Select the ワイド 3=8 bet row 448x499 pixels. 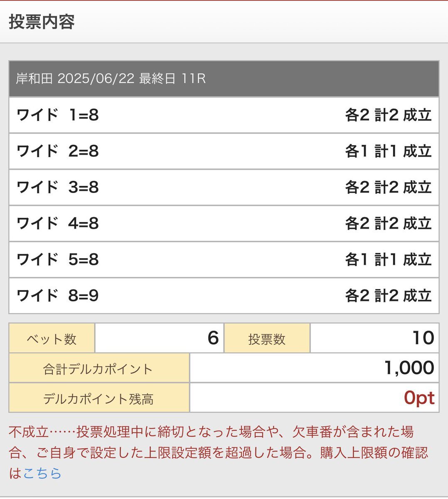tap(224, 188)
